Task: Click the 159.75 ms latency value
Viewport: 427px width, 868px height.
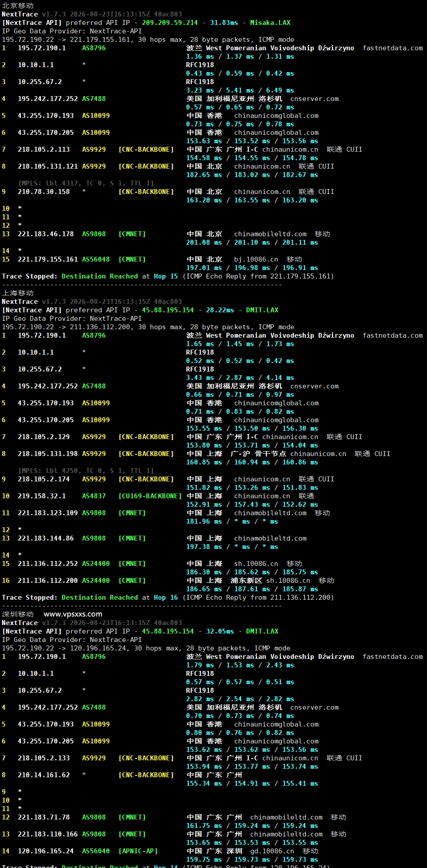Action: (x=204, y=860)
